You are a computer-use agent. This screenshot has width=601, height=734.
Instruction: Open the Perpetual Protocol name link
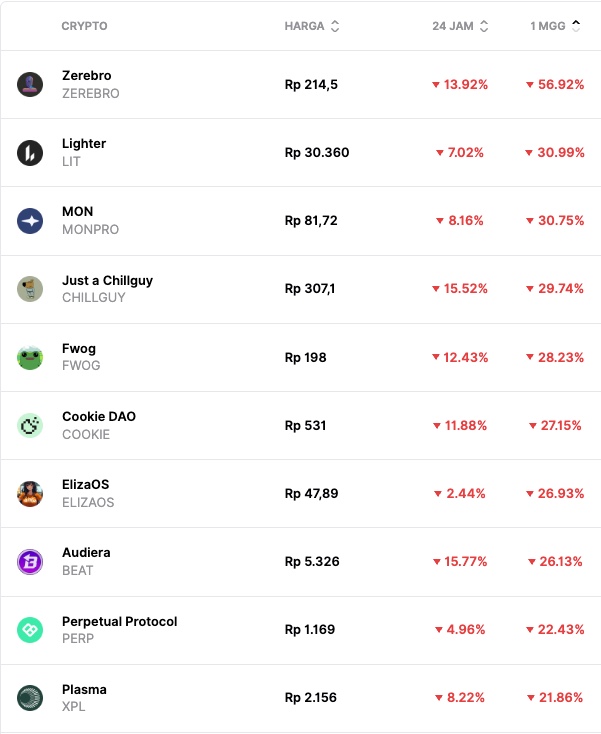tap(119, 622)
